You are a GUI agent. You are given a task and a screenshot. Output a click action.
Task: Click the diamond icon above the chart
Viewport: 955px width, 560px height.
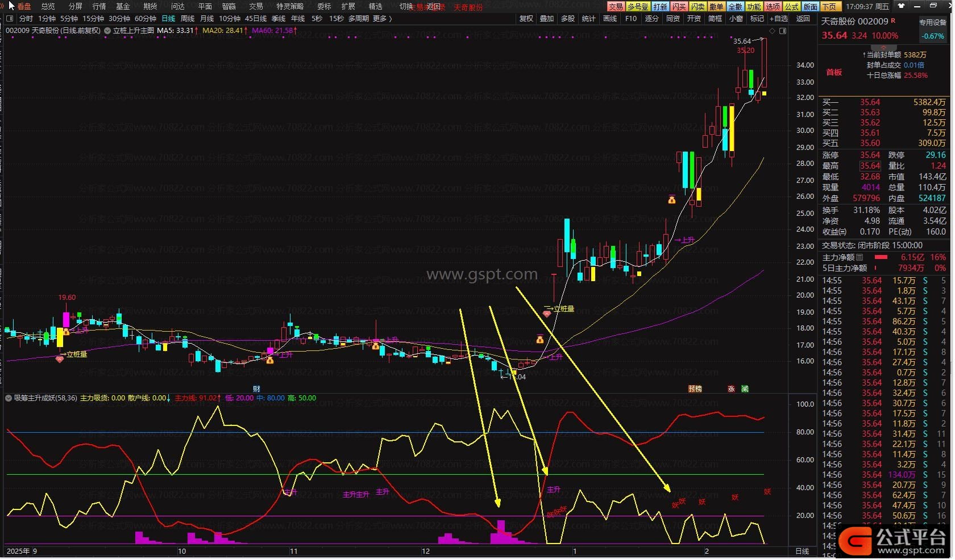[772, 31]
